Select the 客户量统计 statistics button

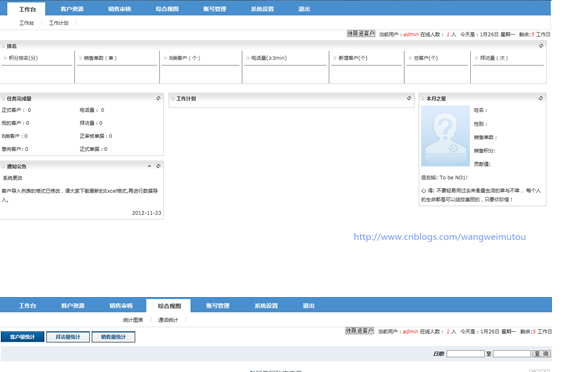23,337
